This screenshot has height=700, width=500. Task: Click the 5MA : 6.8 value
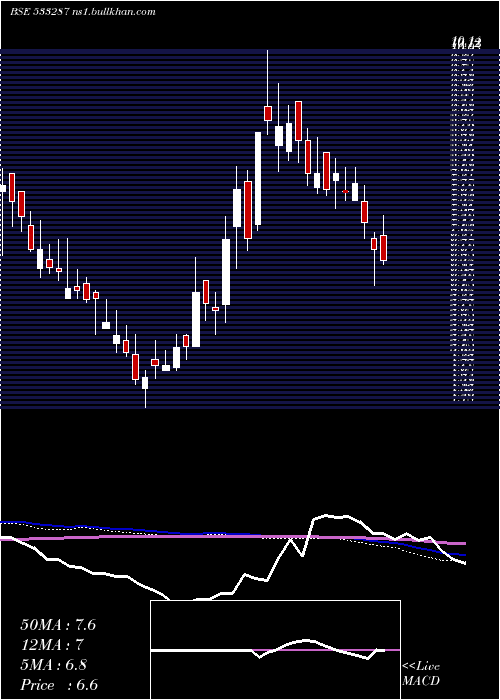coord(53,665)
